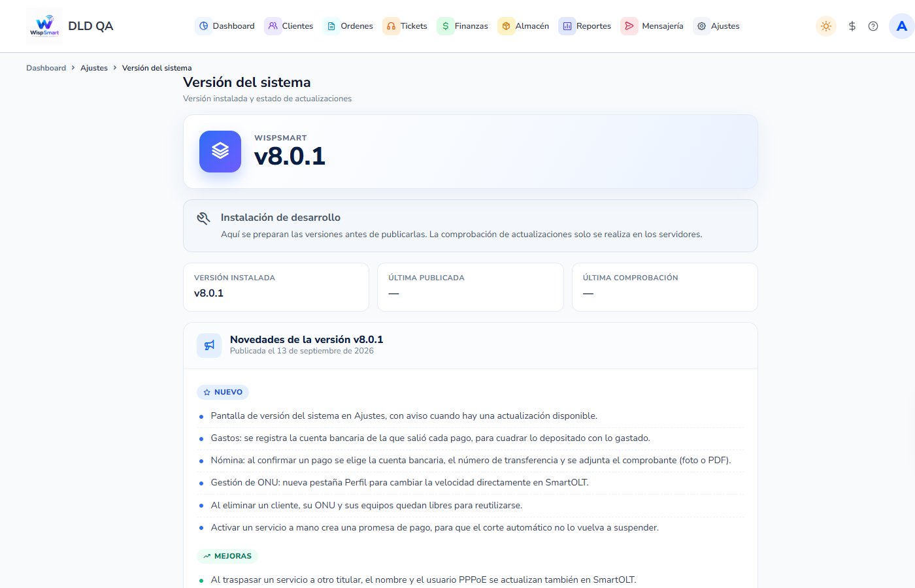Click the 'Última publicada' card

click(471, 287)
